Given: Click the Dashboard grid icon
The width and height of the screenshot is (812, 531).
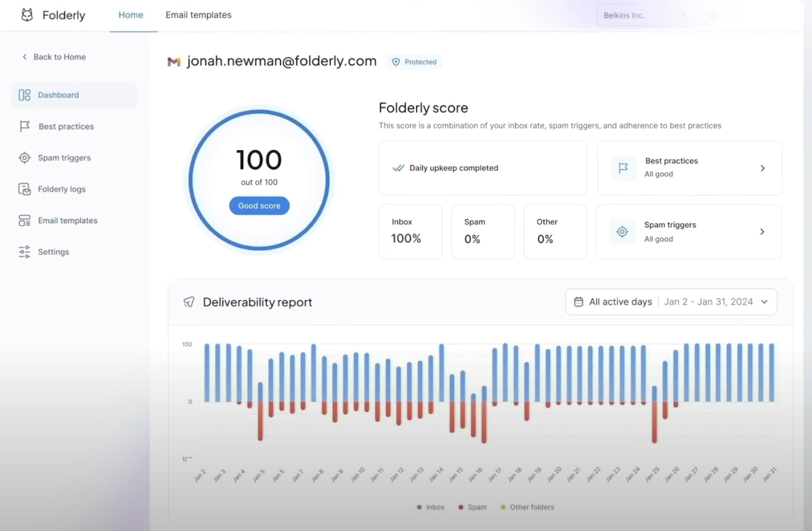Looking at the screenshot, I should [x=24, y=95].
